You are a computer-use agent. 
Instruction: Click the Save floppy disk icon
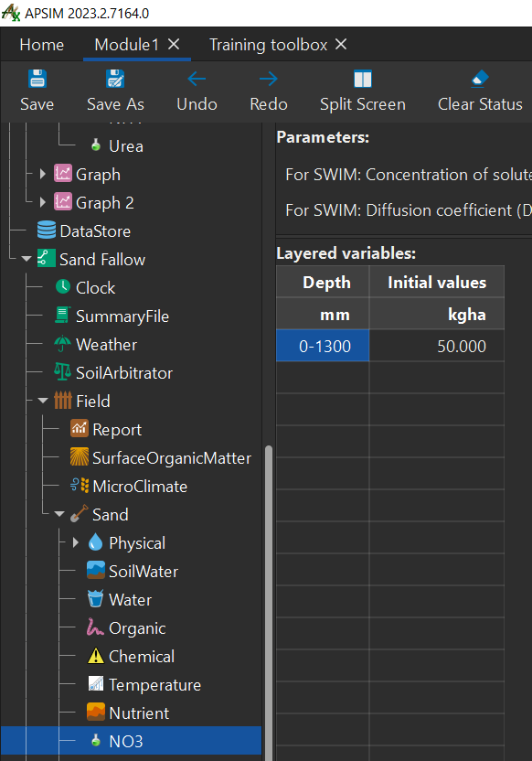(x=37, y=79)
